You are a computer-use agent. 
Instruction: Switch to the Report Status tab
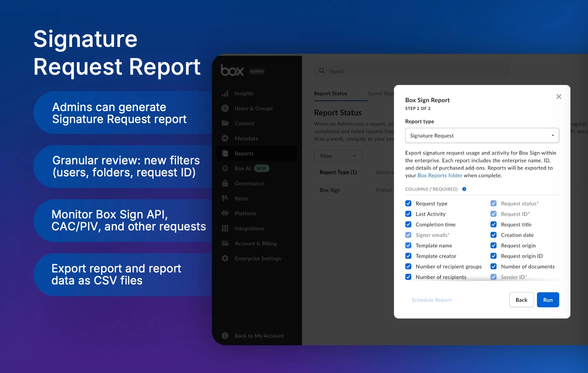point(330,93)
